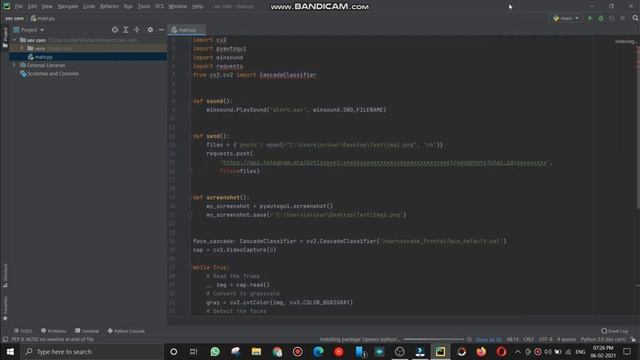Run the main configuration
Viewport: 640px width, 360px height.
[x=590, y=18]
